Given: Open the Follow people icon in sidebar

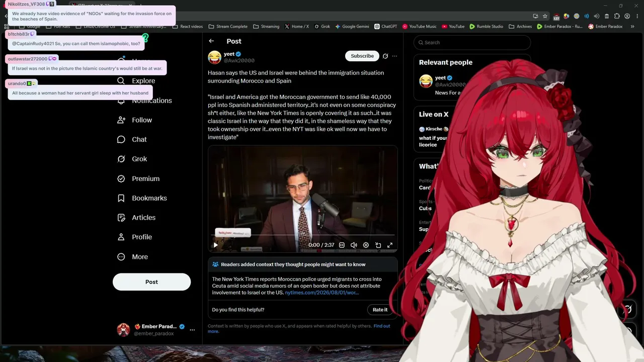Looking at the screenshot, I should pos(121,120).
